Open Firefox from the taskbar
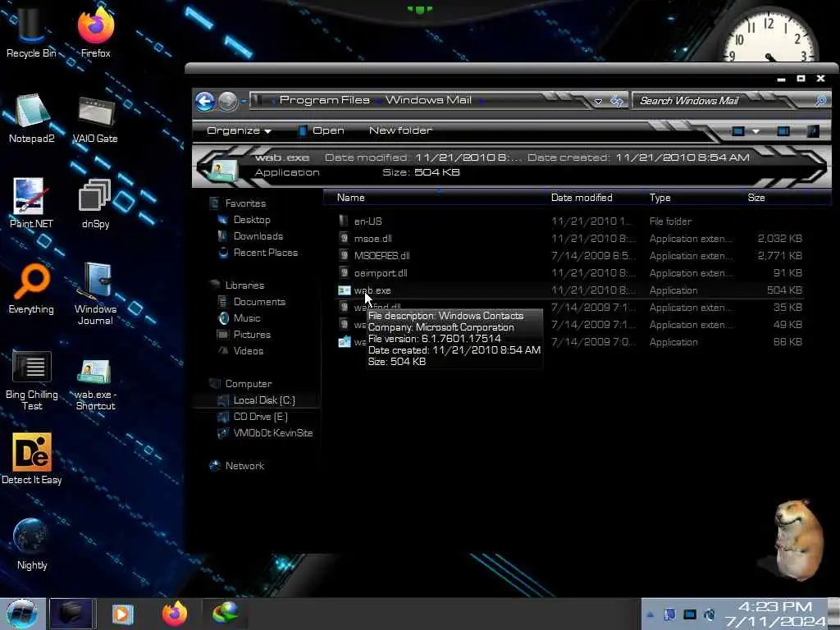 tap(175, 614)
